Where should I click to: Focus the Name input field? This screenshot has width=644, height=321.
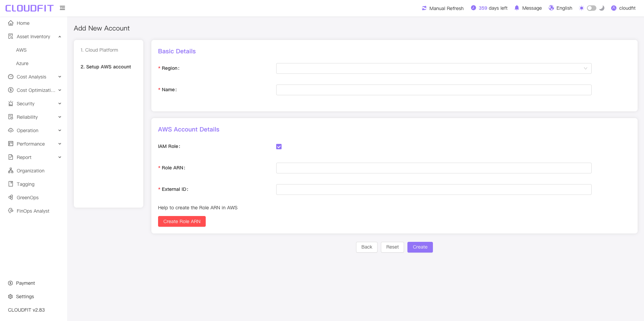coord(434,90)
